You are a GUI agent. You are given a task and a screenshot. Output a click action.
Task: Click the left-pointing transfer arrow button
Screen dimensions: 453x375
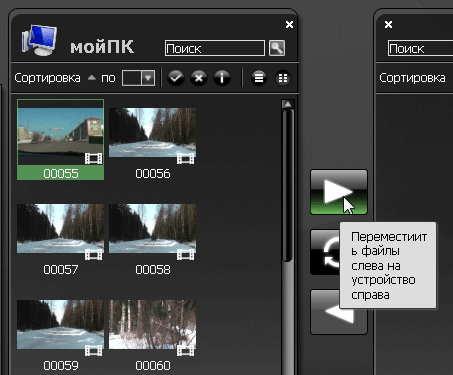pyautogui.click(x=325, y=312)
